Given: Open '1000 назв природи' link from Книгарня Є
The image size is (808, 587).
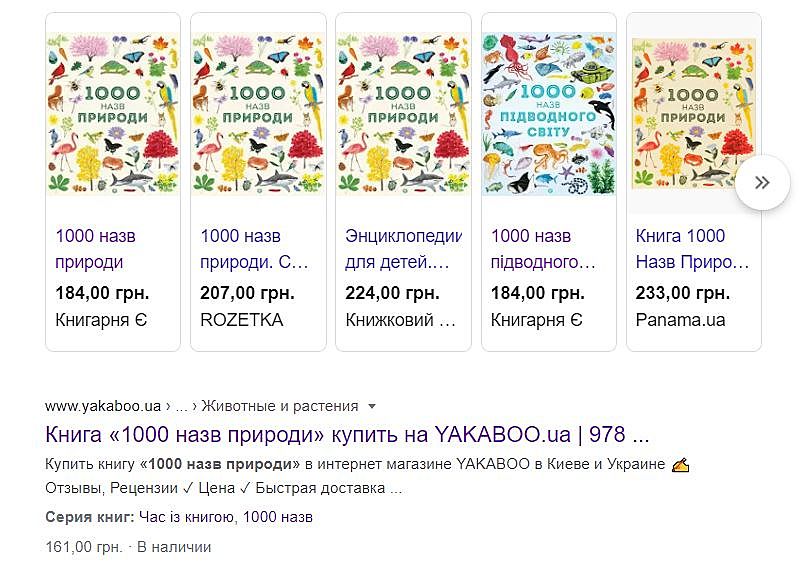Looking at the screenshot, I should 96,249.
